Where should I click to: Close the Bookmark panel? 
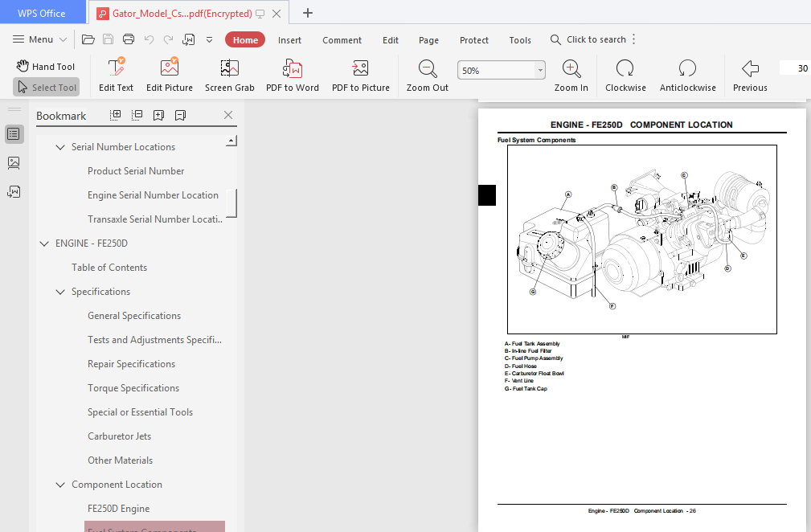[x=228, y=115]
